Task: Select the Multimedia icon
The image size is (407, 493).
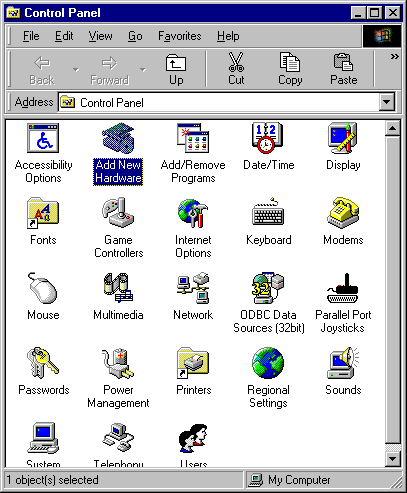Action: [x=118, y=288]
